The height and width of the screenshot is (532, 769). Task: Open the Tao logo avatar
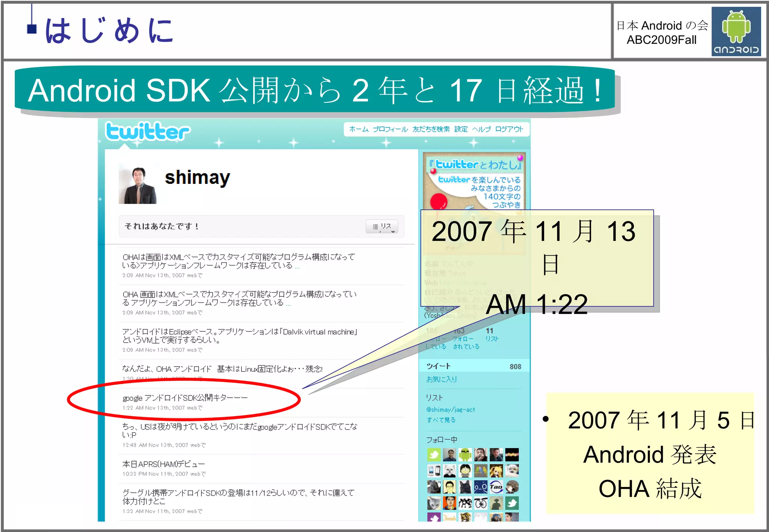click(496, 487)
